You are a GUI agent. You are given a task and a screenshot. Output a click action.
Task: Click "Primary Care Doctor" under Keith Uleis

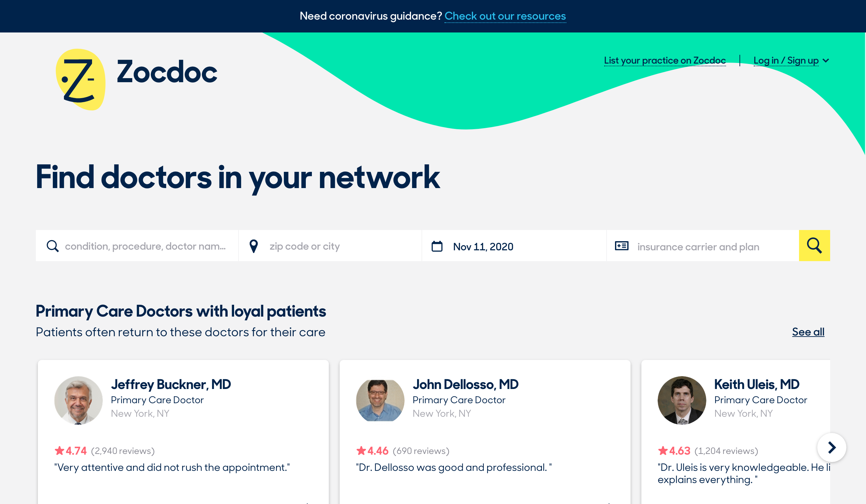[x=761, y=400]
